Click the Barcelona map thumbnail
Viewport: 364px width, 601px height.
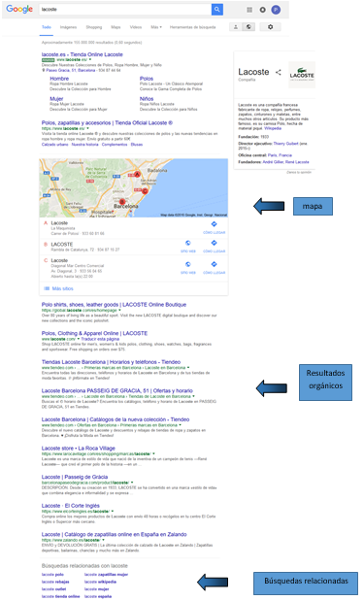point(133,187)
